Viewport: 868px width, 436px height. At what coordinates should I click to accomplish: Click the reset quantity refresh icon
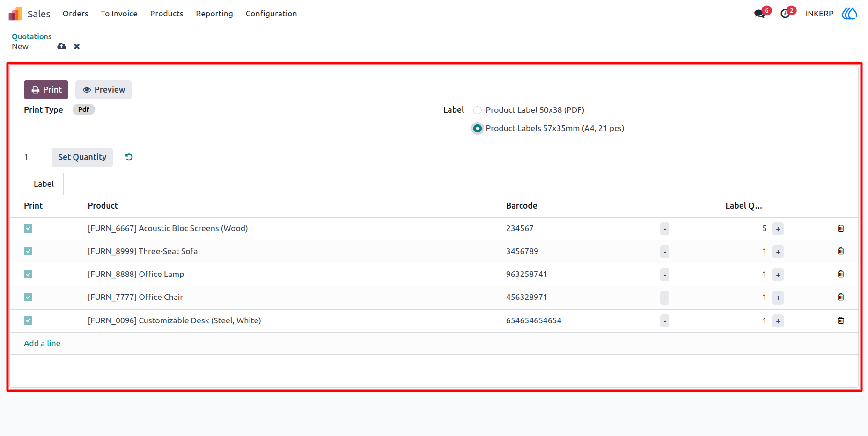tap(129, 157)
